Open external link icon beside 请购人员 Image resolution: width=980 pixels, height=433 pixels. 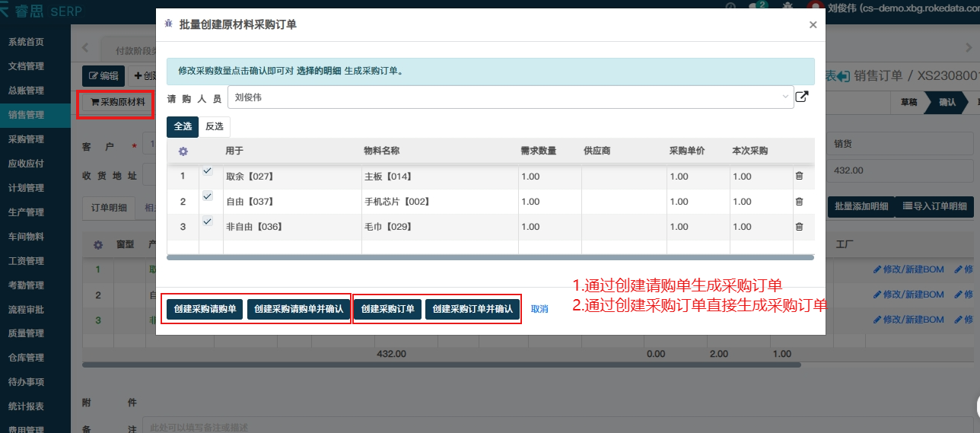pyautogui.click(x=801, y=97)
